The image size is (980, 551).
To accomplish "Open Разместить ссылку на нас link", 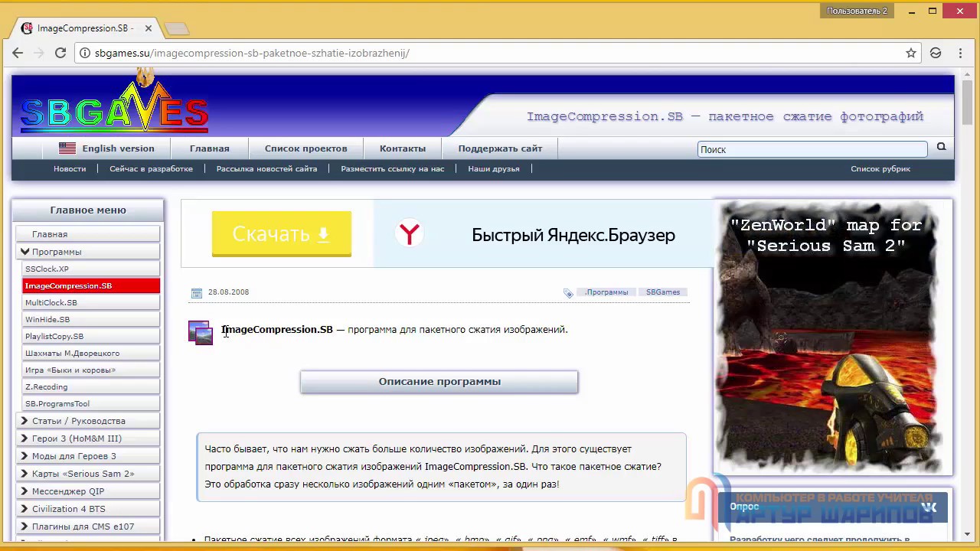I will [392, 168].
